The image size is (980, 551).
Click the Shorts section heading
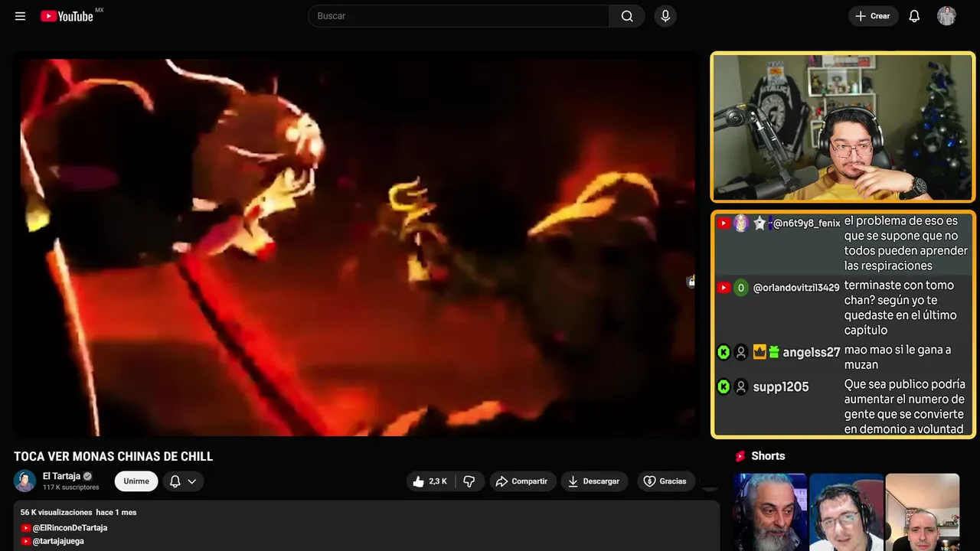768,456
